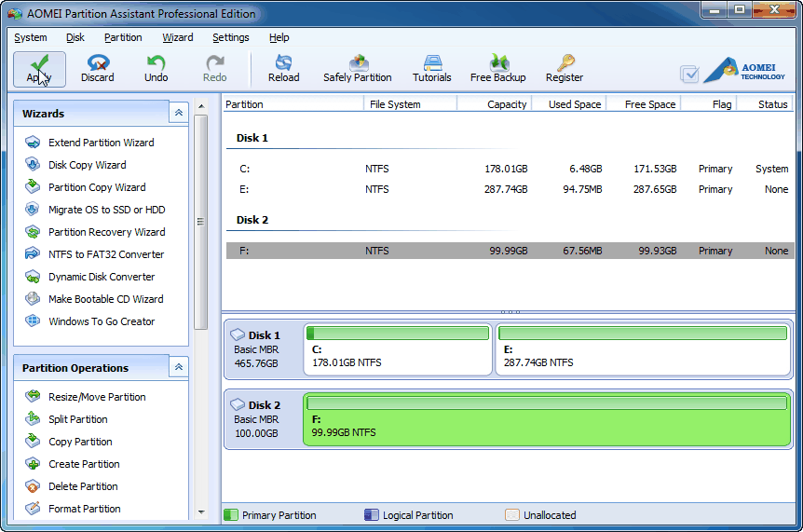Select the E: partition row in list

pos(510,189)
